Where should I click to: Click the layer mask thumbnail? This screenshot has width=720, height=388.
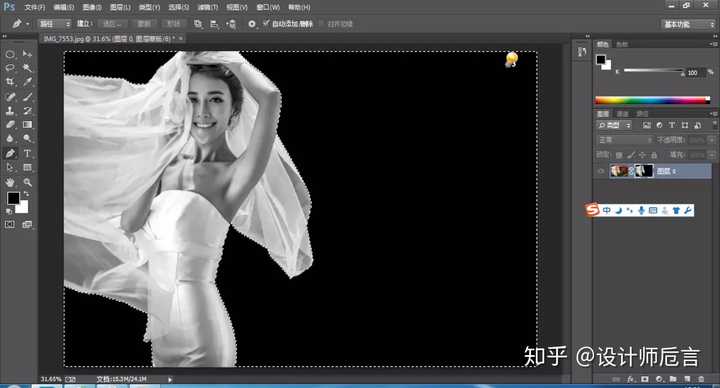pyautogui.click(x=644, y=171)
